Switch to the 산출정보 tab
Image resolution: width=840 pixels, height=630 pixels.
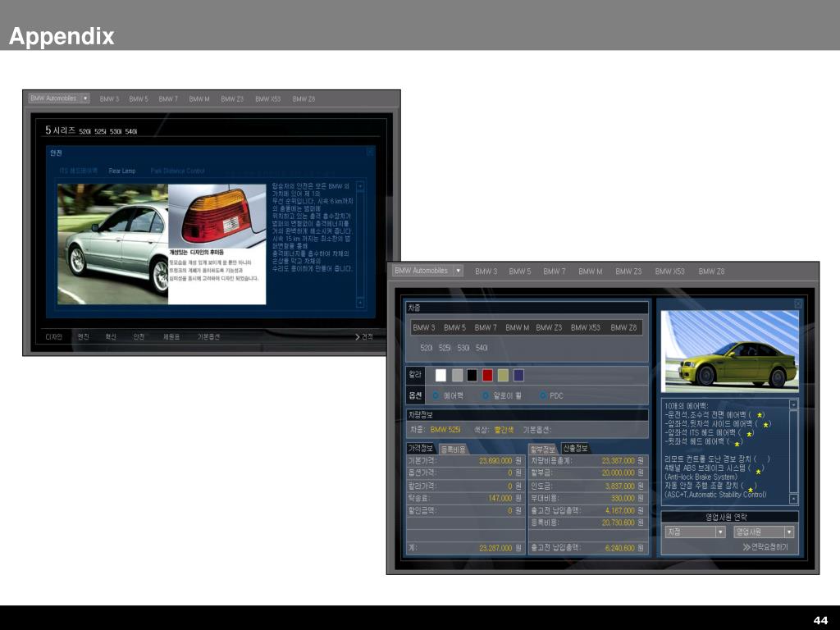pos(575,448)
